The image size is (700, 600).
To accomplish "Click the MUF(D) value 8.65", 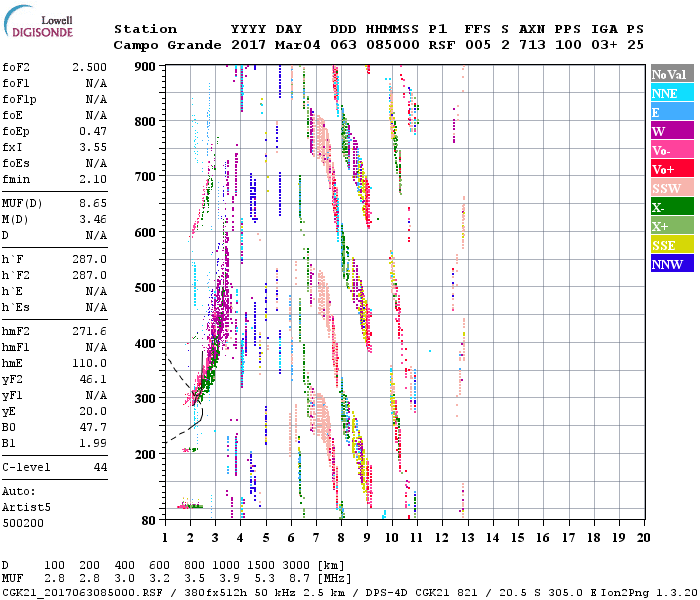I will coord(93,204).
